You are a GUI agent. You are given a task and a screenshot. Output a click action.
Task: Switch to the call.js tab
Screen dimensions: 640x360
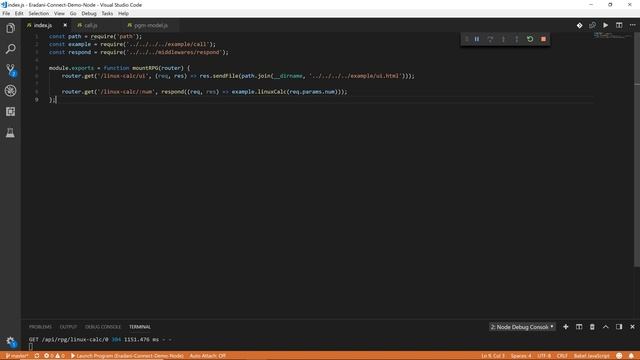click(x=91, y=25)
